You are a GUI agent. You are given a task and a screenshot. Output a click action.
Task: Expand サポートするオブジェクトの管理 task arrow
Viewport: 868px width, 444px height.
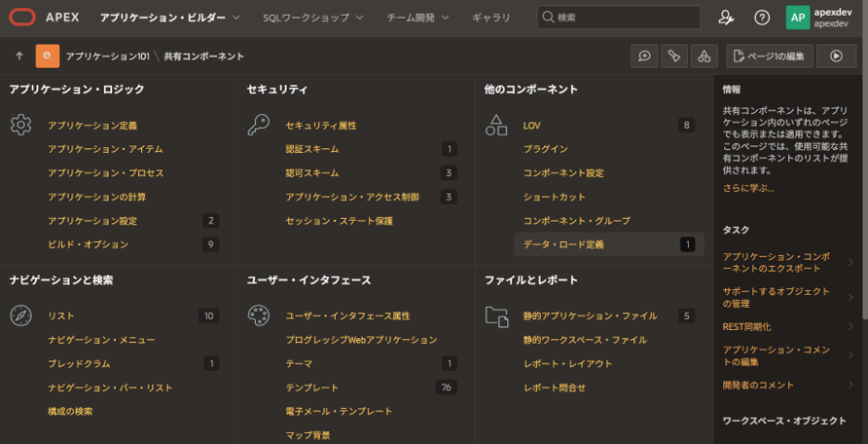coord(850,297)
